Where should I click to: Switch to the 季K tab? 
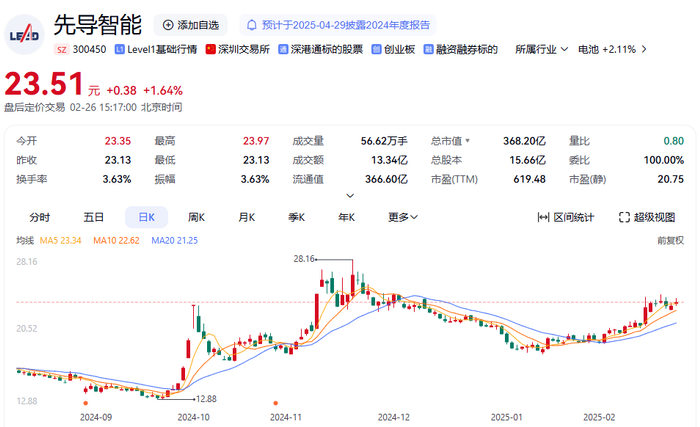point(296,218)
